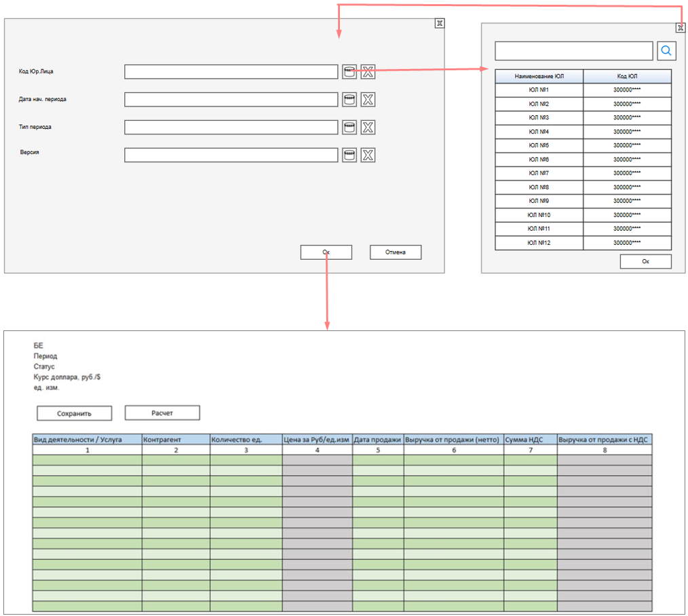The width and height of the screenshot is (688, 616).
Task: Click the Расчет button
Action: pos(162,412)
